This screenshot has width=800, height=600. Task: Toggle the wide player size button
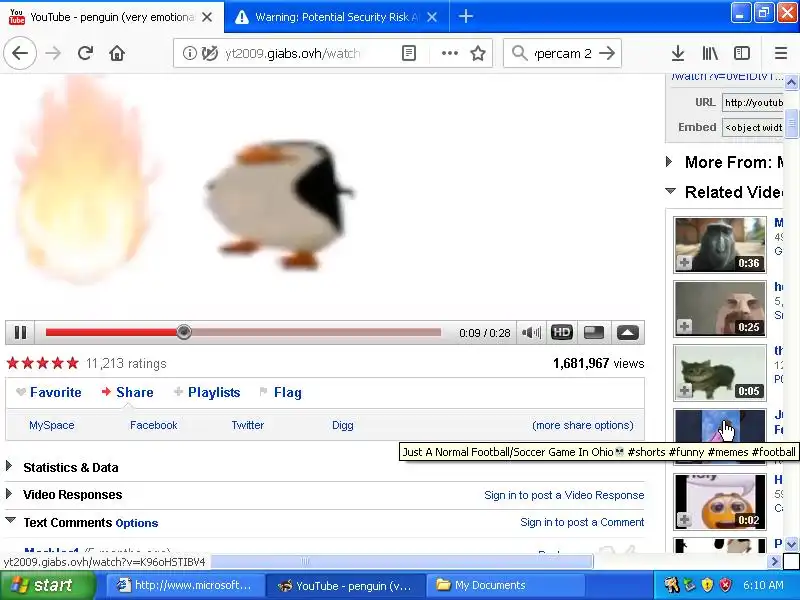594,333
